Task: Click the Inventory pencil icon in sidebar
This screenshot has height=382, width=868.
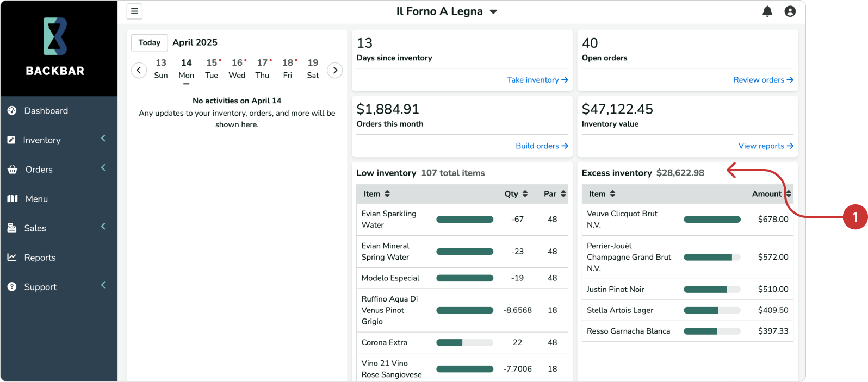Action: 11,140
